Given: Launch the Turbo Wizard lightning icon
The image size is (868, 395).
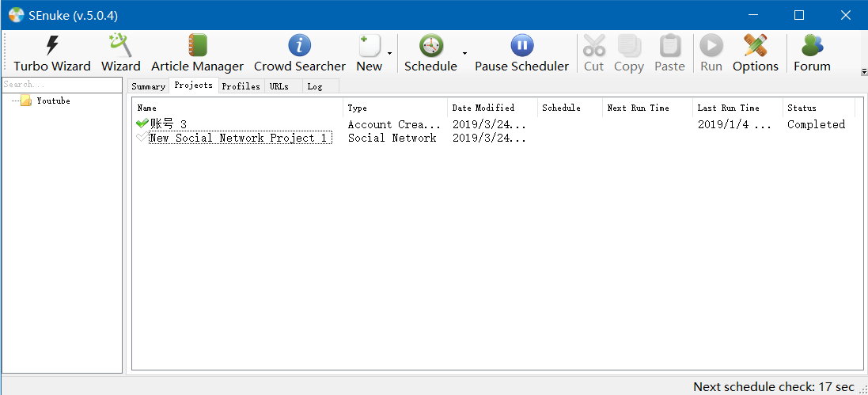Looking at the screenshot, I should pos(52,45).
